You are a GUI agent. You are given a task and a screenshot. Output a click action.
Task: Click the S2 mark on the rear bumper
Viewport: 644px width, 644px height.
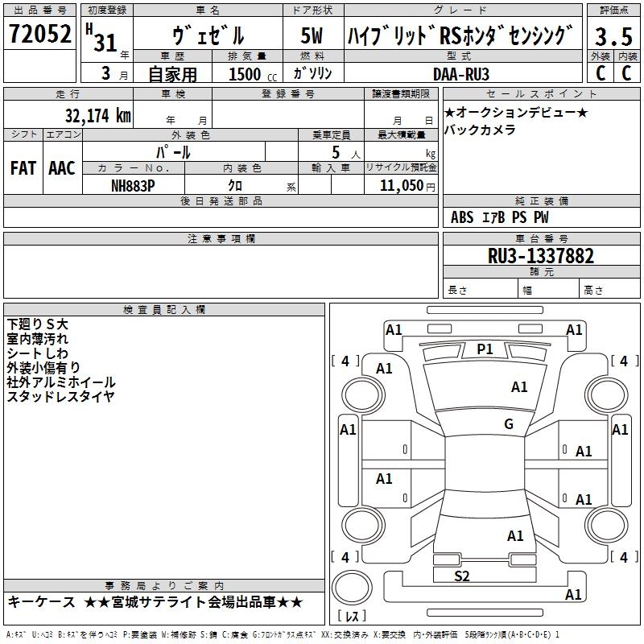coord(461,576)
